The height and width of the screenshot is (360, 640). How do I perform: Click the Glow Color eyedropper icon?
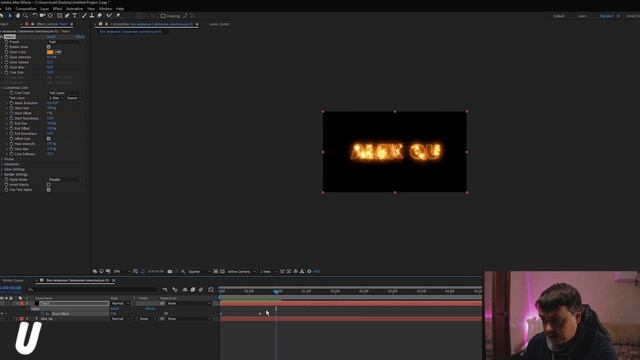[58, 52]
